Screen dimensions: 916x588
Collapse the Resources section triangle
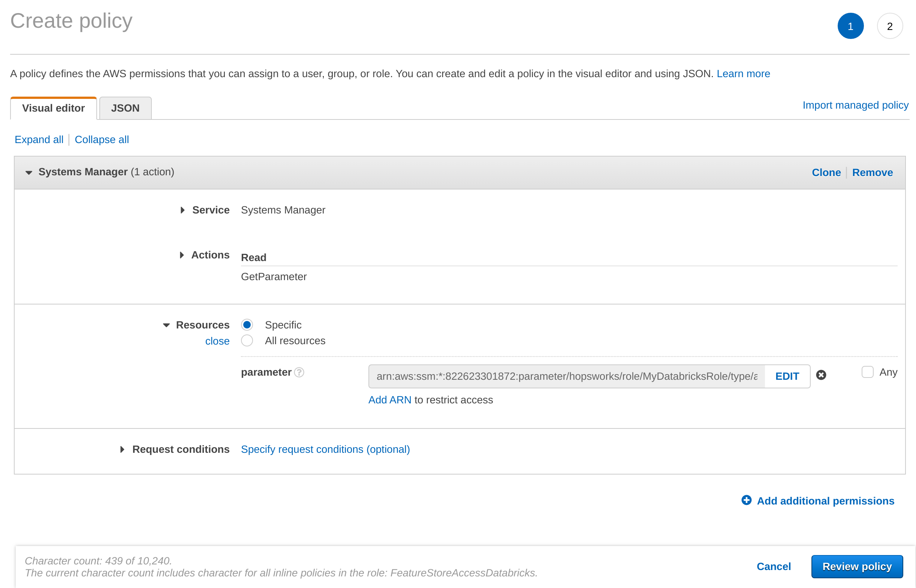166,325
